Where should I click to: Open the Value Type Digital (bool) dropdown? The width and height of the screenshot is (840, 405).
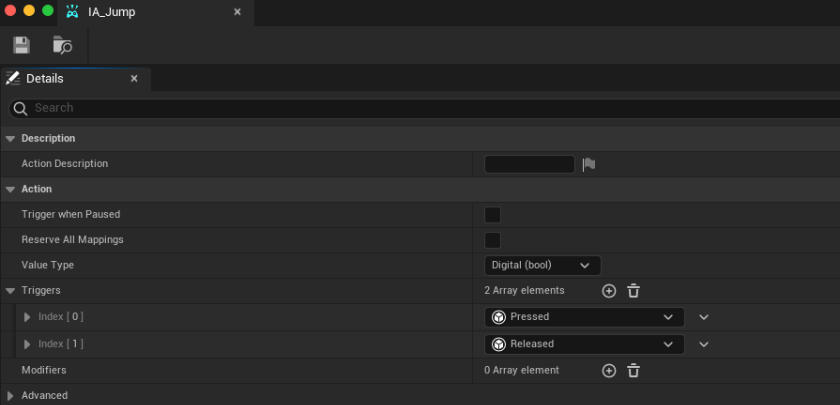click(x=542, y=265)
